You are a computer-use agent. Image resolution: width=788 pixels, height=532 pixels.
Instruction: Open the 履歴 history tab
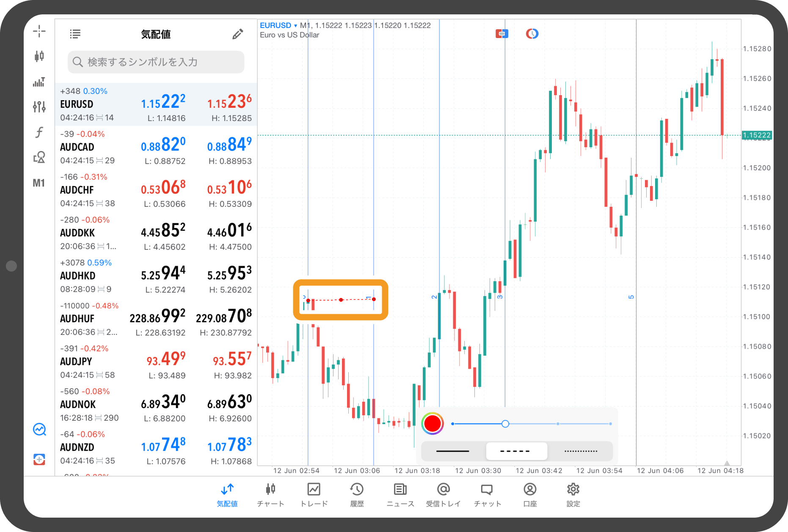pyautogui.click(x=357, y=494)
